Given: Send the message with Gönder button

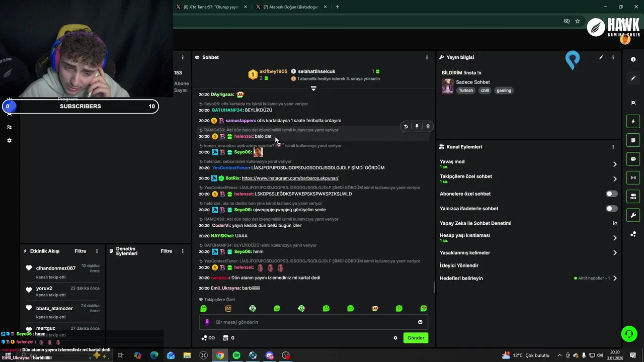Looking at the screenshot, I should [x=416, y=338].
